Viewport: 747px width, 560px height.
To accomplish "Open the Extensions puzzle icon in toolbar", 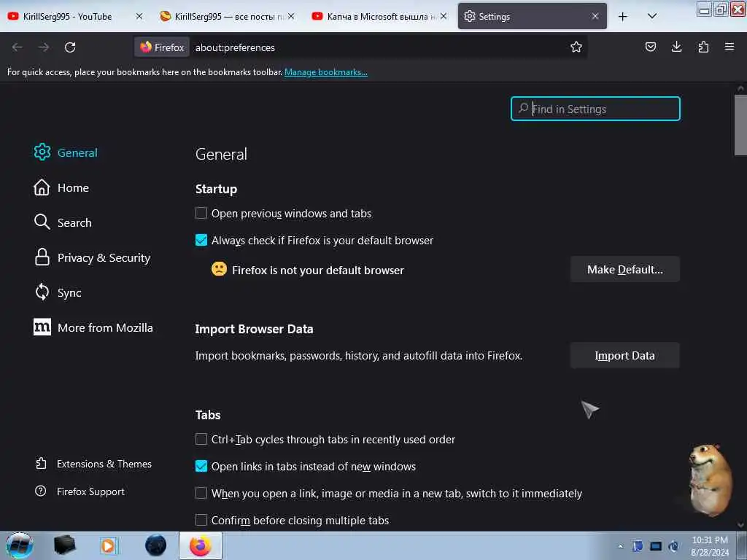I will point(703,47).
